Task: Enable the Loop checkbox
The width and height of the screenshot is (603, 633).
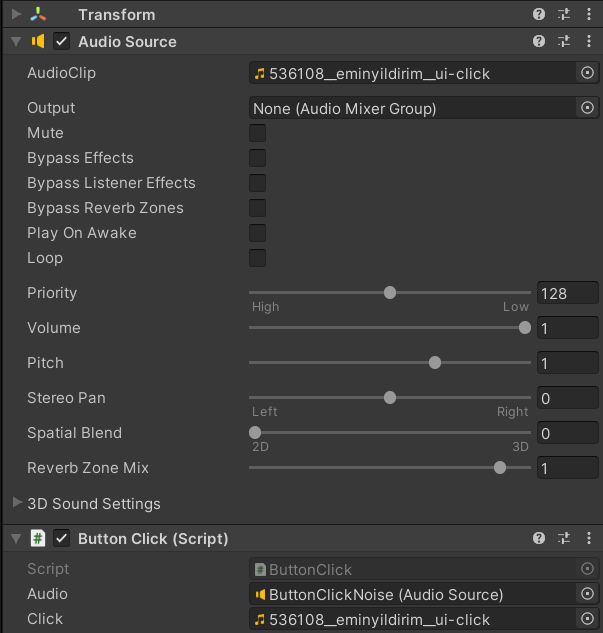Action: 257,258
